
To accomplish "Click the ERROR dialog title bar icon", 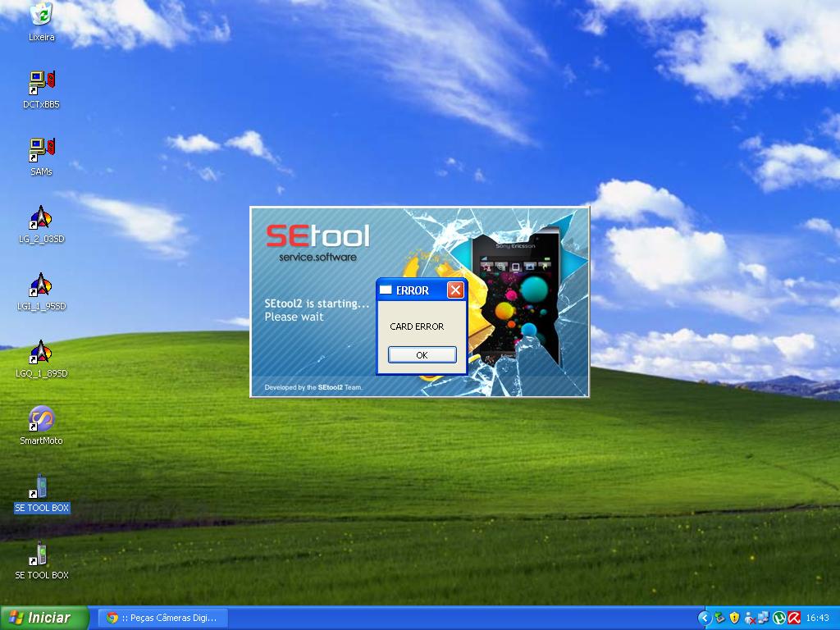I will tap(386, 290).
